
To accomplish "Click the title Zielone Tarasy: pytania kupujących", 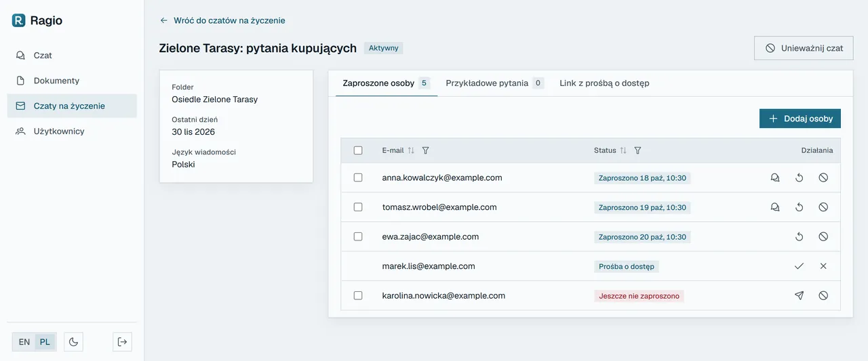I will [x=258, y=48].
